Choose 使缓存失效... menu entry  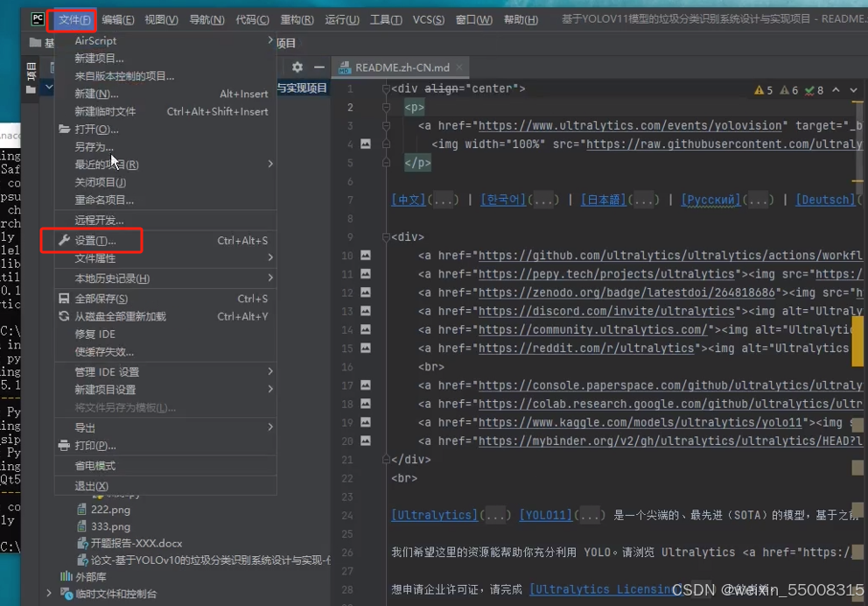click(x=104, y=352)
